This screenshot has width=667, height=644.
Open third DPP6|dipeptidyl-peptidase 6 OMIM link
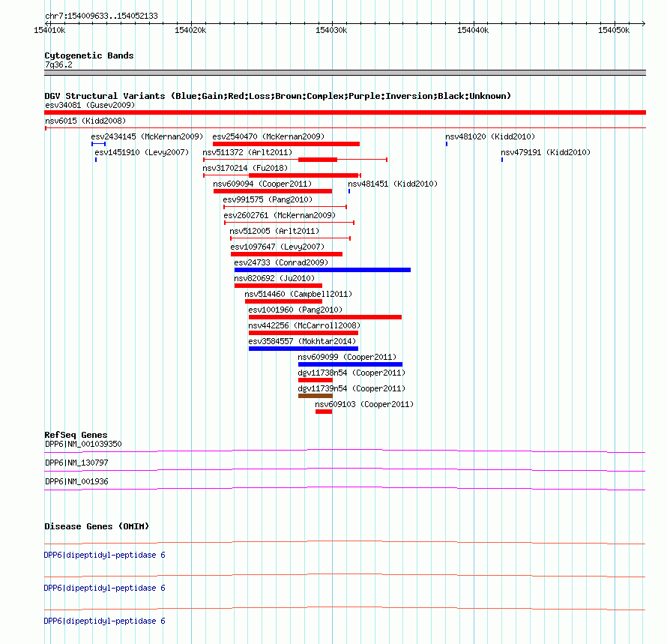pos(104,621)
